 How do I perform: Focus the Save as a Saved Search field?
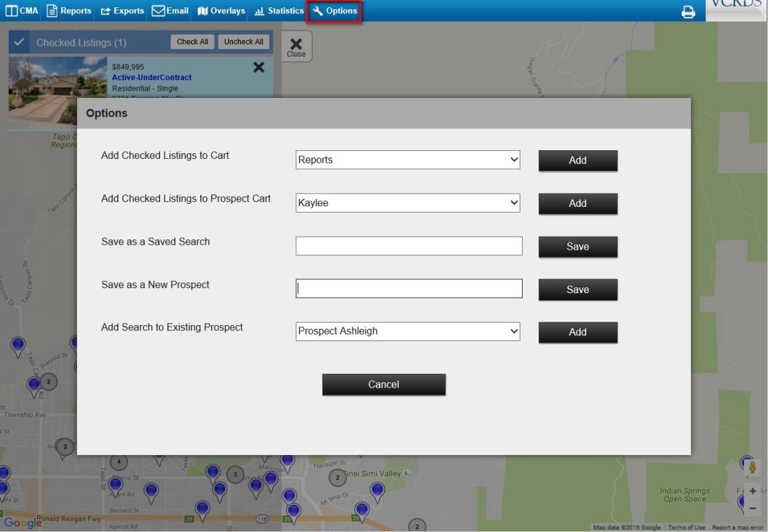pyautogui.click(x=409, y=246)
